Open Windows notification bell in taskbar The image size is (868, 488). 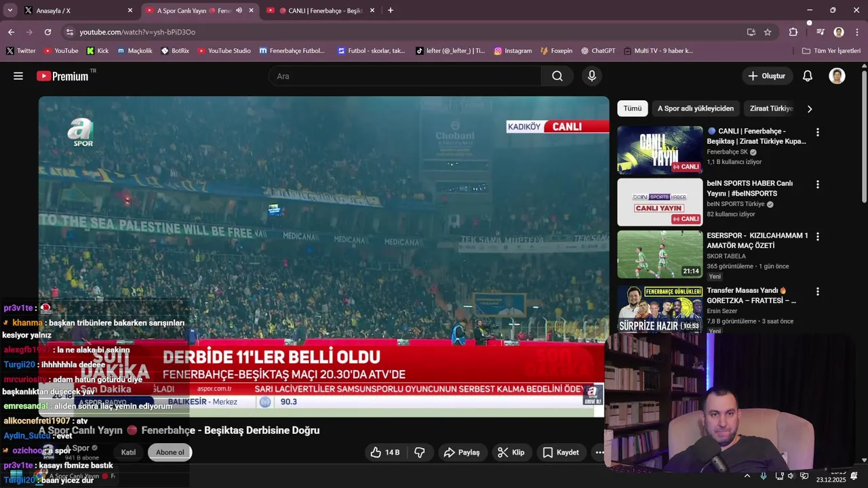pos(854,476)
